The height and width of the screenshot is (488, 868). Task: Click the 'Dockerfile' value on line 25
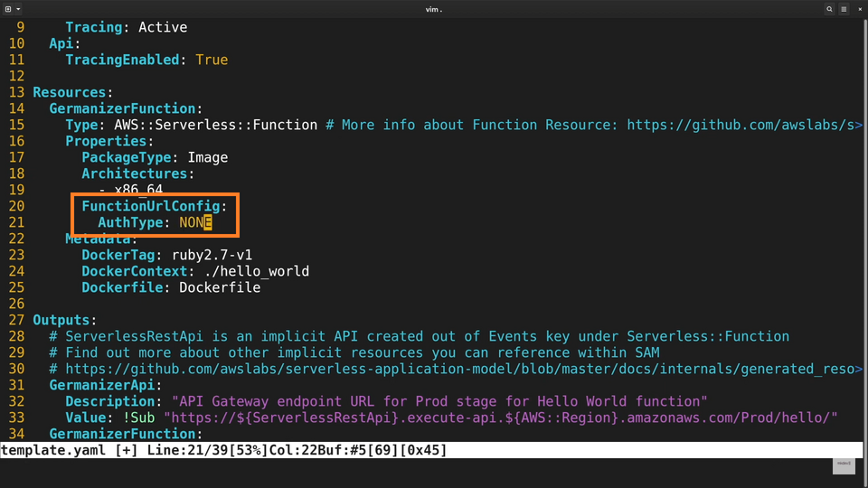(220, 287)
